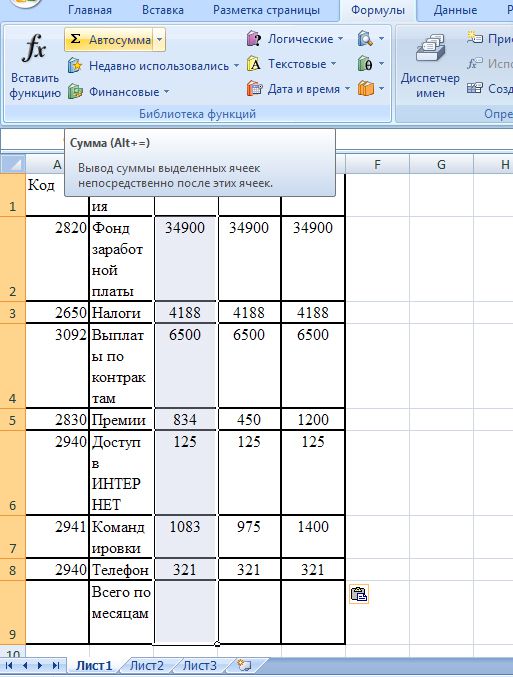513x677 pixels.
Task: Switch to the Главная ribbon tab
Action: pyautogui.click(x=90, y=10)
